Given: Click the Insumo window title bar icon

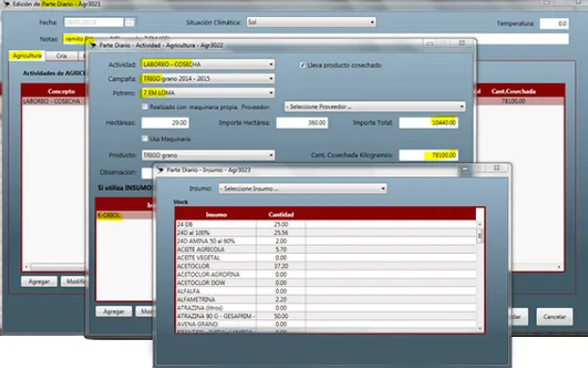Looking at the screenshot, I should [160, 170].
